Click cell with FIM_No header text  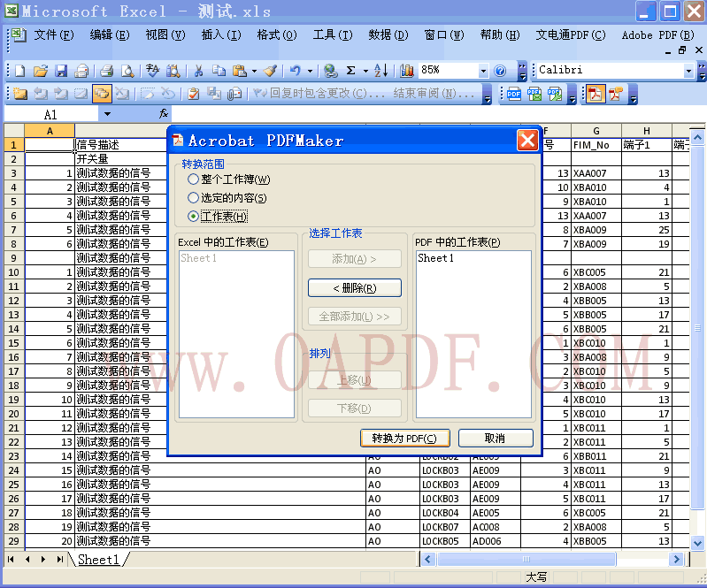click(x=596, y=145)
